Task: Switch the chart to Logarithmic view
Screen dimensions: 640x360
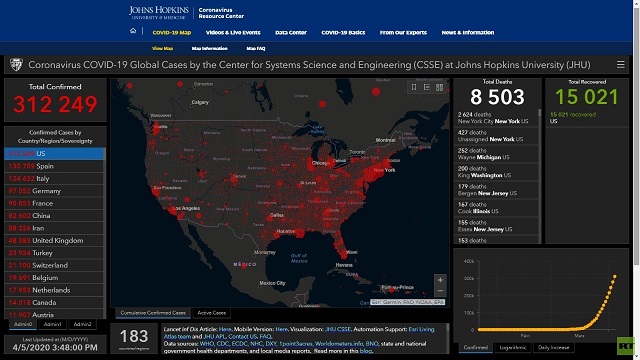Action: [513, 348]
